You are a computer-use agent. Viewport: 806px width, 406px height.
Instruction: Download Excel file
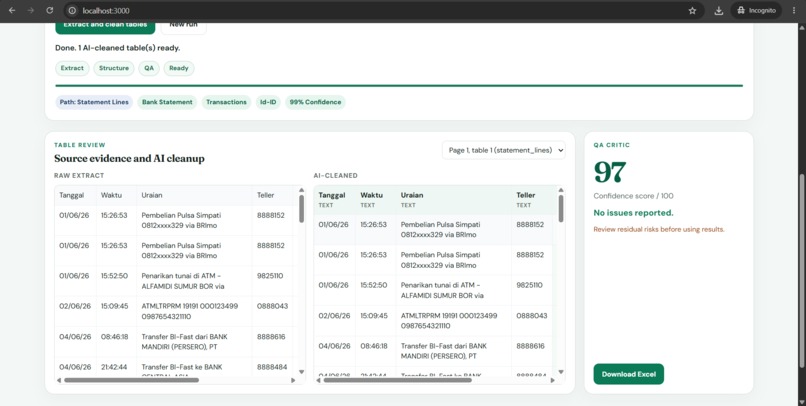[629, 374]
